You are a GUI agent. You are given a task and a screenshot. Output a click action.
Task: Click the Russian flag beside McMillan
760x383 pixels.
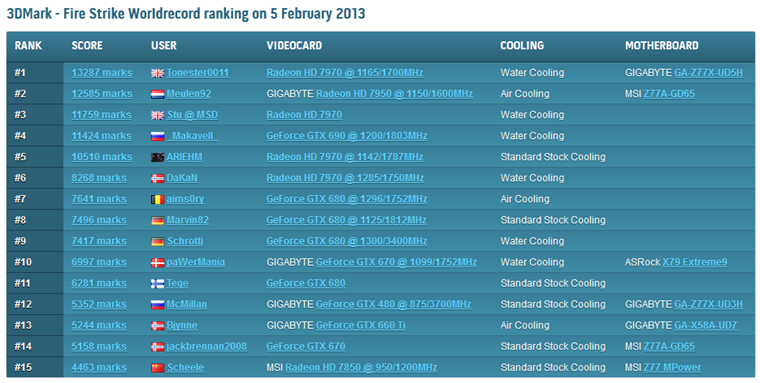tap(158, 305)
